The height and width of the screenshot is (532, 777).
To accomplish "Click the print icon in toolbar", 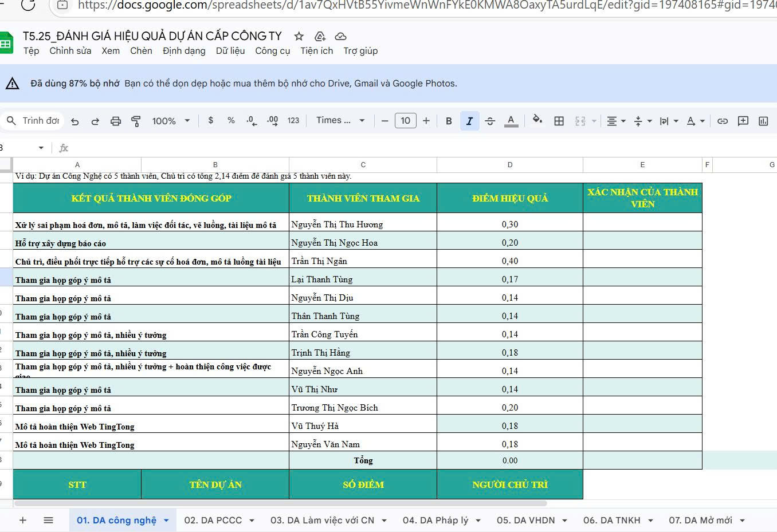I will point(116,121).
